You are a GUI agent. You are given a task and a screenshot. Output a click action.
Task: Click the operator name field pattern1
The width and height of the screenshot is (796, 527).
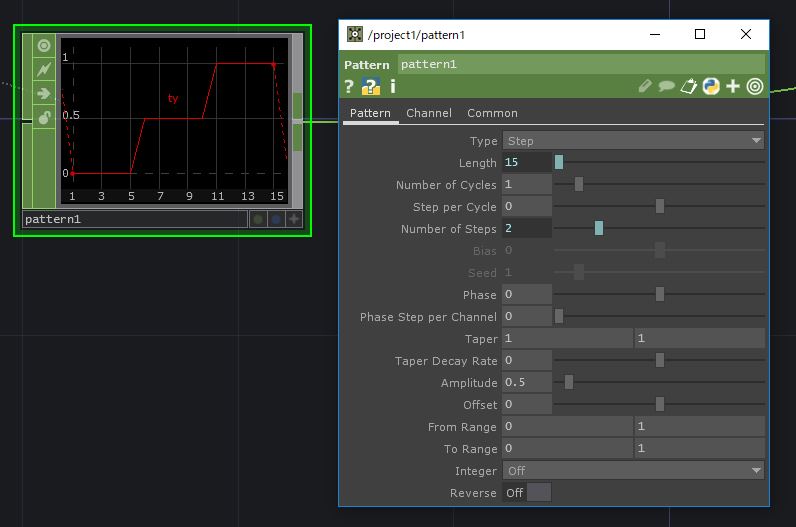581,64
